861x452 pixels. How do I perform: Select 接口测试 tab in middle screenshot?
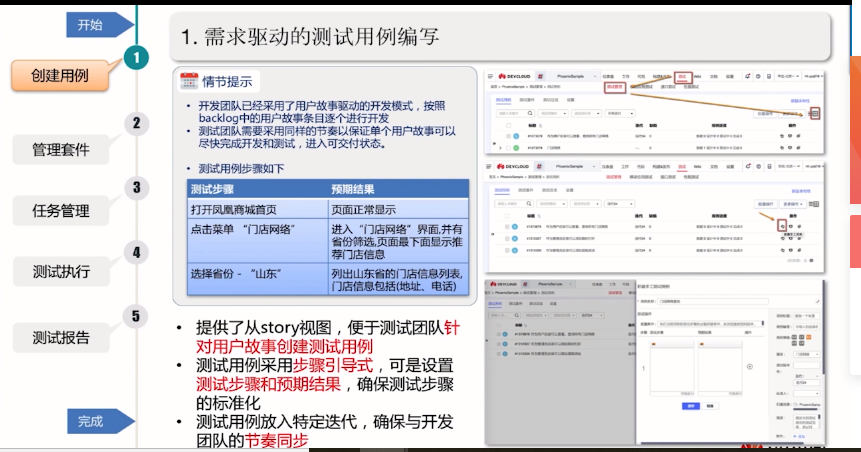[x=668, y=177]
